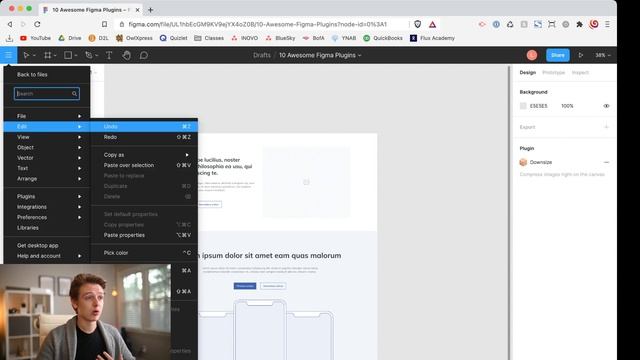
Task: Open the browser extensions puzzle icon
Action: (579, 24)
